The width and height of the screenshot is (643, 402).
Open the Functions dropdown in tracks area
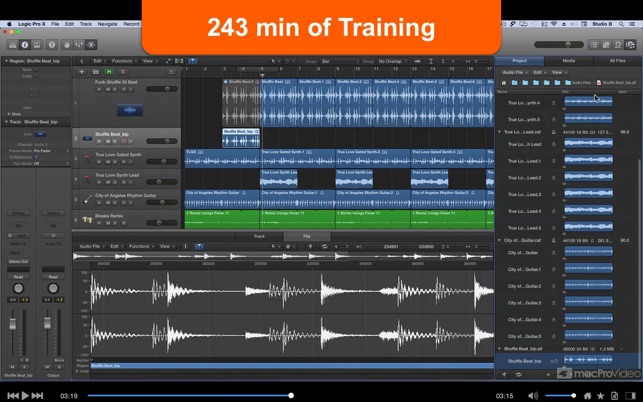(x=124, y=61)
